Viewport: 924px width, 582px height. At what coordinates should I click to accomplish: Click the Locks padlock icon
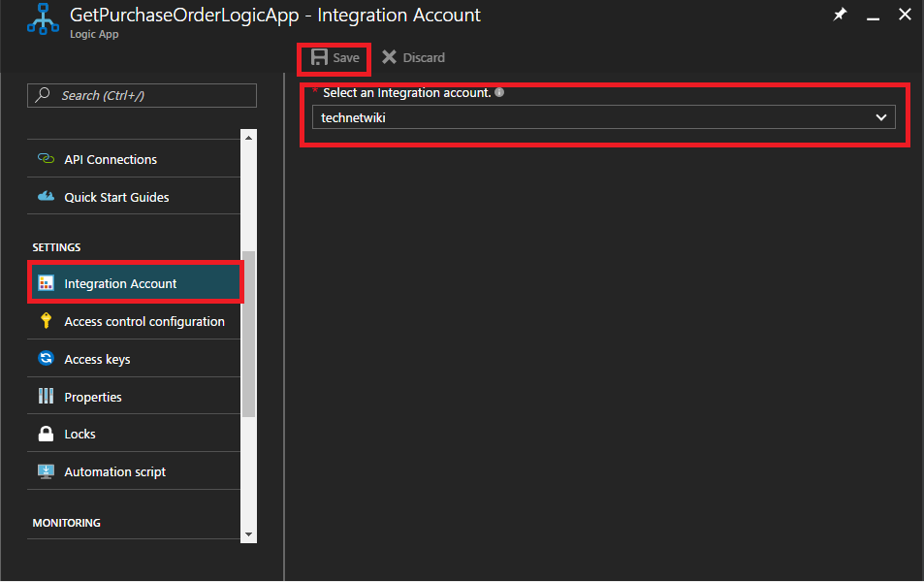pyautogui.click(x=46, y=434)
